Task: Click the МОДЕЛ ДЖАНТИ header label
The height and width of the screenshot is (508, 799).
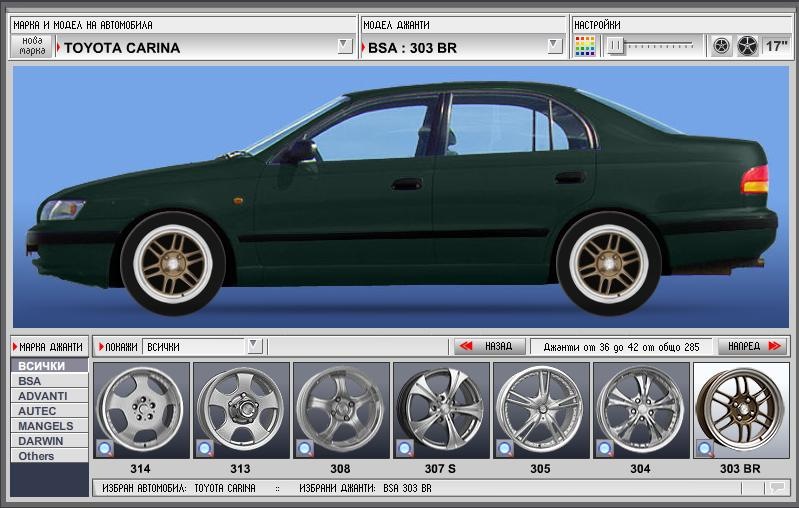Action: coord(396,25)
